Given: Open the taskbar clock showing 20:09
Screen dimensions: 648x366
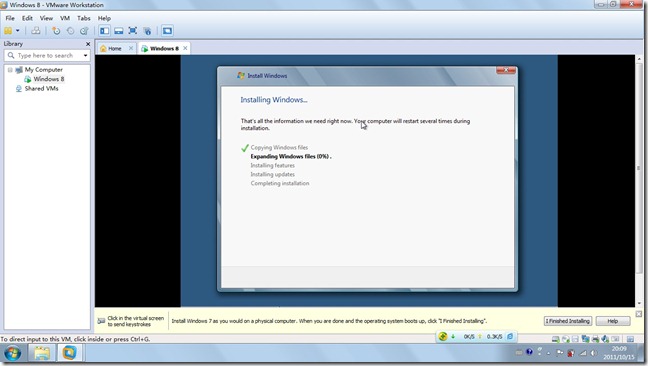Looking at the screenshot, I should pos(618,353).
